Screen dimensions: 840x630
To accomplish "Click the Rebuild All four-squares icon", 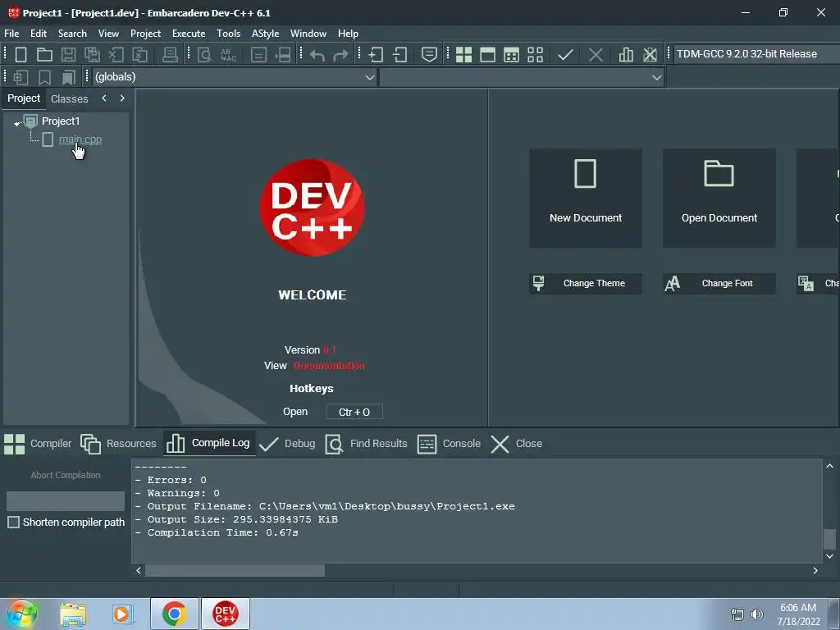I will [x=535, y=55].
